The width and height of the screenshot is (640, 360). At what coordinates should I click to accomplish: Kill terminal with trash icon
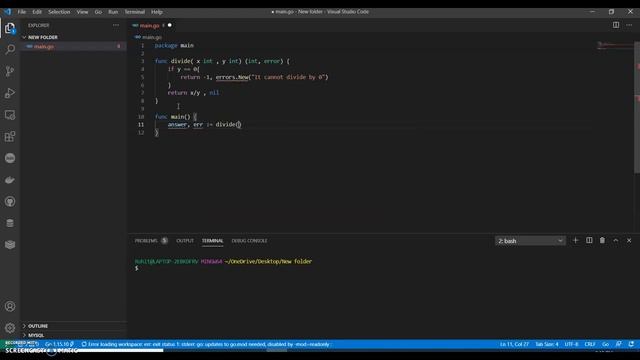602,241
